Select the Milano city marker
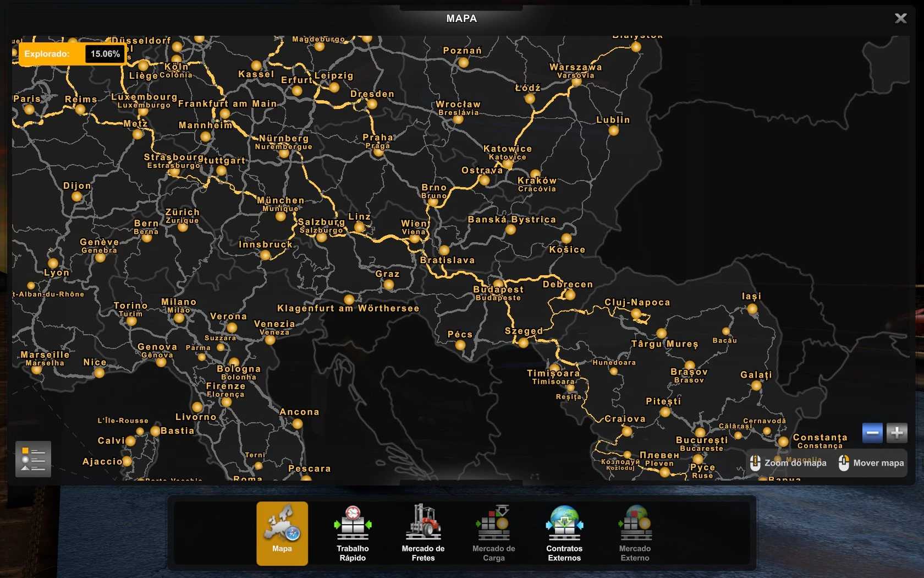This screenshot has height=578, width=924. pyautogui.click(x=179, y=318)
